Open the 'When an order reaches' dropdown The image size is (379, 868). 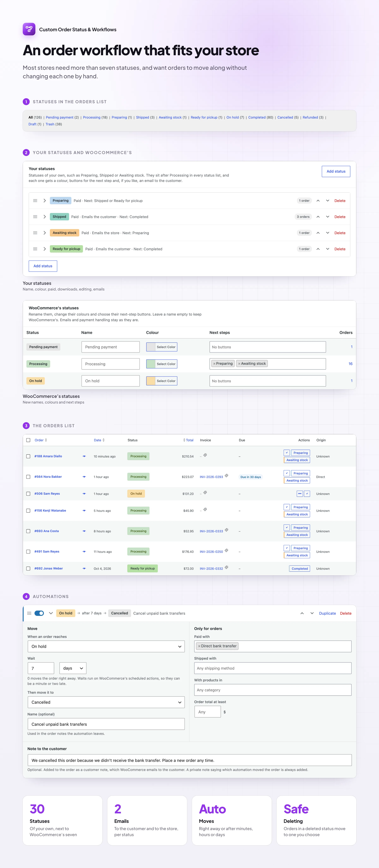106,646
